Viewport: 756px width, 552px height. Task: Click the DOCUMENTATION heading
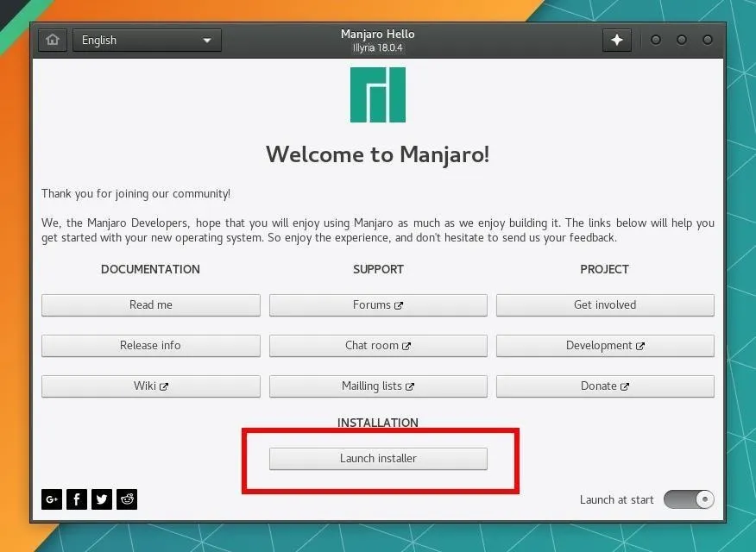pos(150,269)
